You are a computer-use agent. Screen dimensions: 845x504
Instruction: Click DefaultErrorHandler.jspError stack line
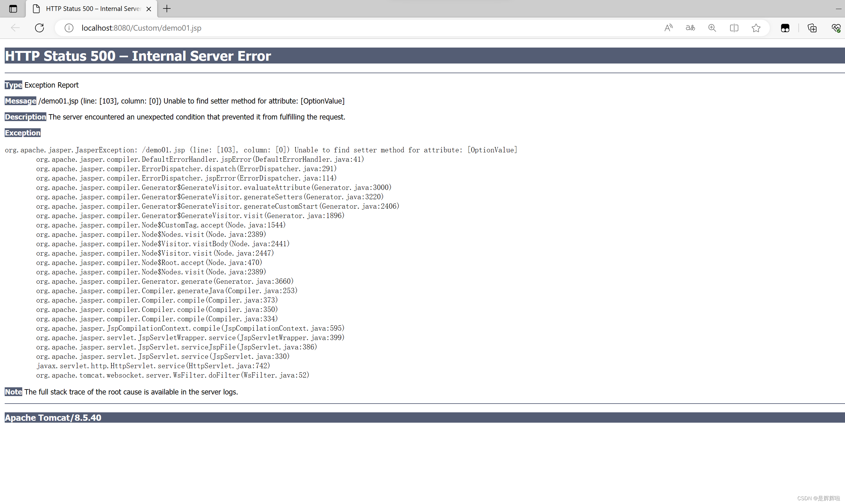[x=200, y=159]
